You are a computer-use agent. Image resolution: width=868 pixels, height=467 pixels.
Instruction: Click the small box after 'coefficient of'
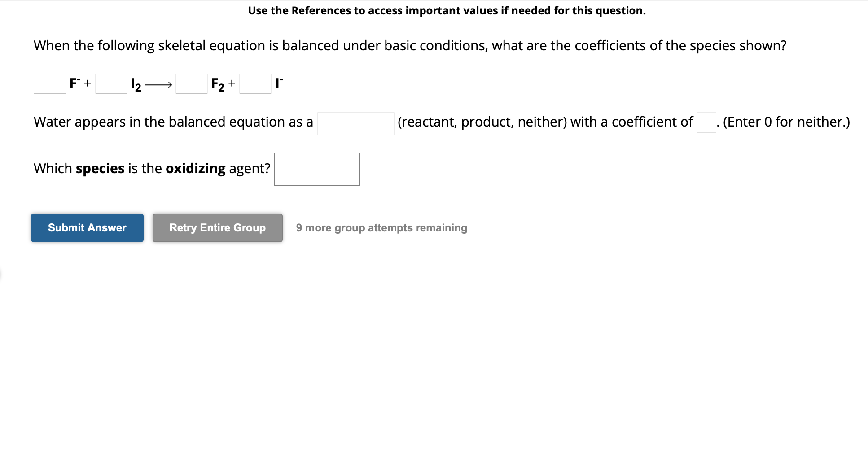(x=706, y=122)
